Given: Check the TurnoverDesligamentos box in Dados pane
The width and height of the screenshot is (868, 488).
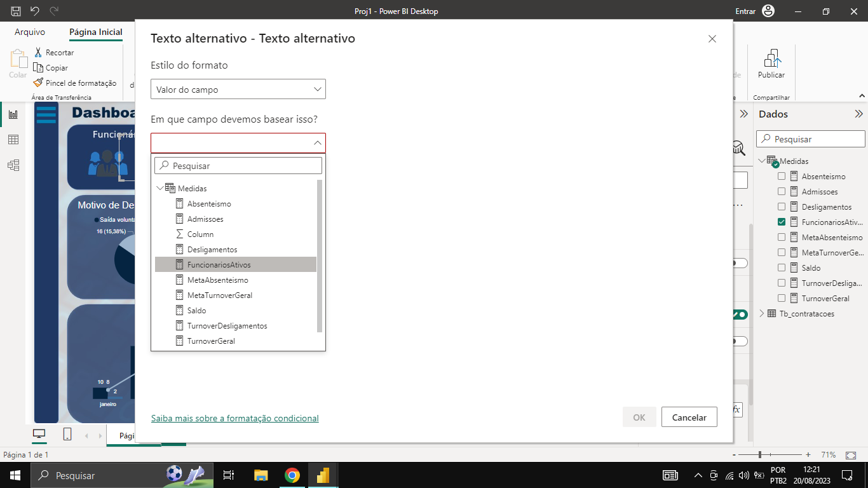Looking at the screenshot, I should point(782,283).
